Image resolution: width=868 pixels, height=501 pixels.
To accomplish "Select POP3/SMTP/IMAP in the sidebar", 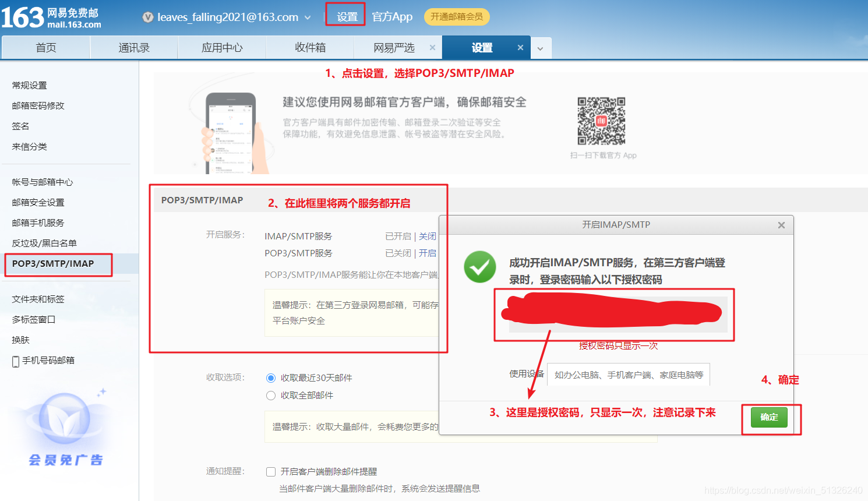I will (53, 264).
